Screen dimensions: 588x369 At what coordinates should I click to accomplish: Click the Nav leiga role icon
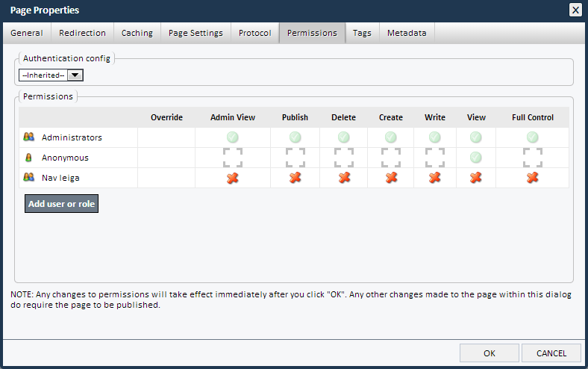(29, 178)
